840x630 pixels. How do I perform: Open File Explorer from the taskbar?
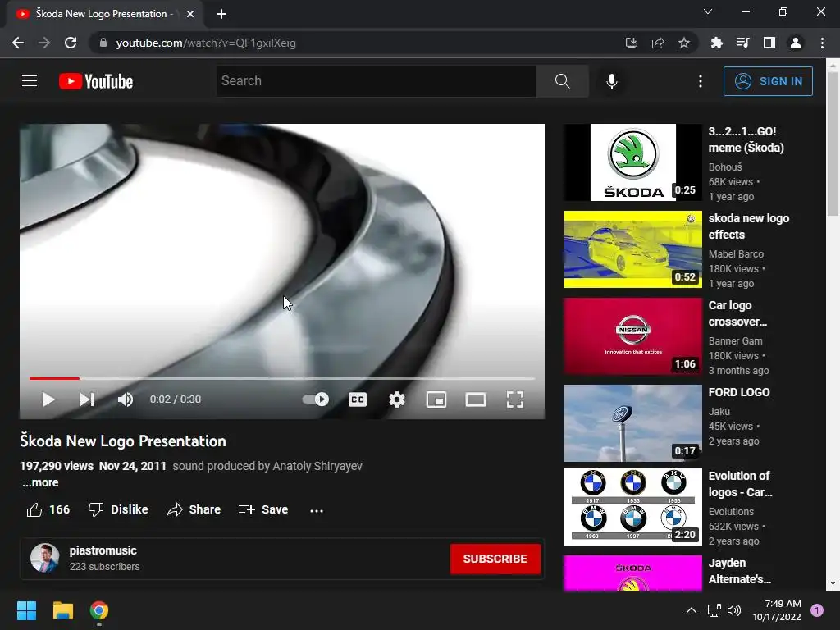(62, 610)
